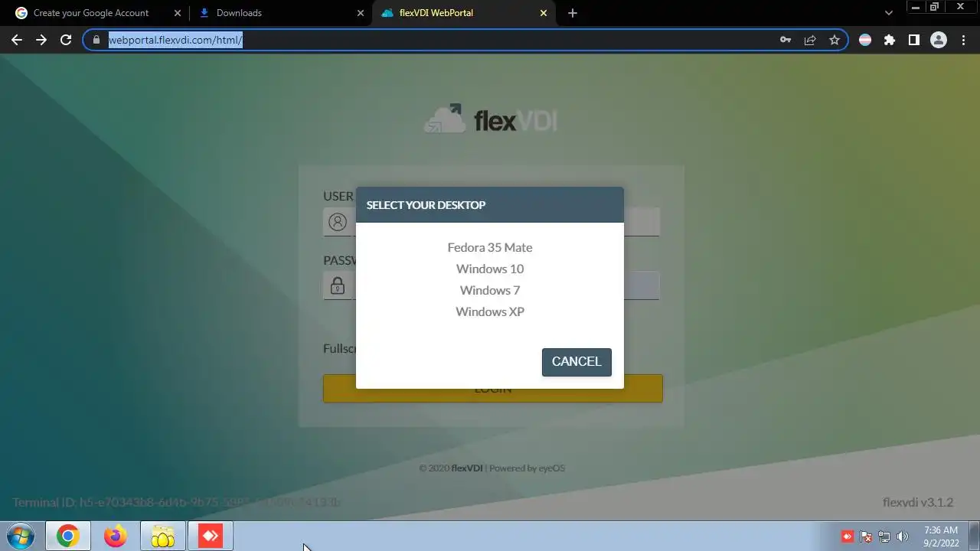Open the red AnyDesk taskbar app
The width and height of the screenshot is (980, 551).
tap(210, 536)
